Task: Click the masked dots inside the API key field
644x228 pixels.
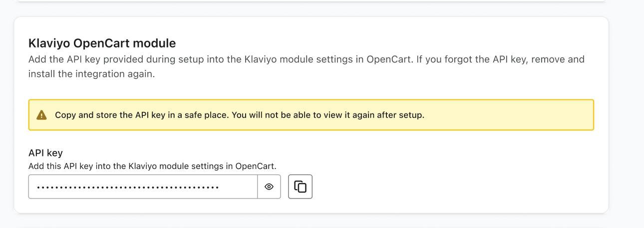Action: (x=128, y=187)
